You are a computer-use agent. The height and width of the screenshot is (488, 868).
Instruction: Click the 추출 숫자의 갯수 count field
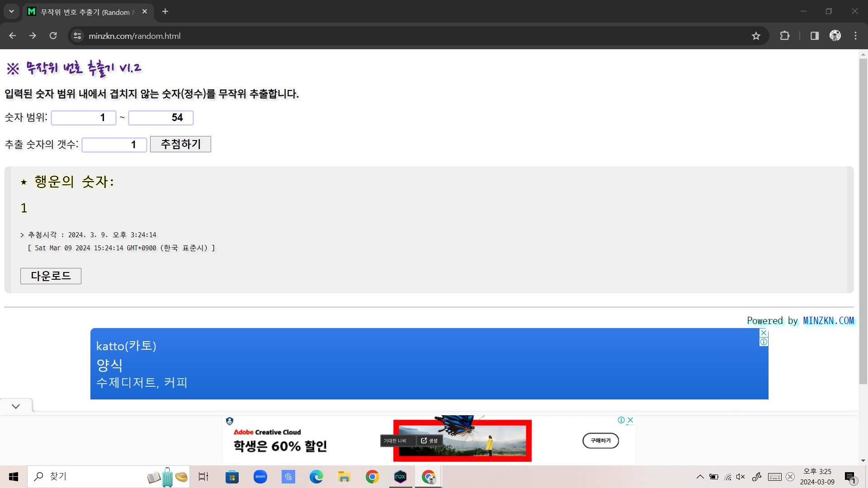[x=114, y=145]
